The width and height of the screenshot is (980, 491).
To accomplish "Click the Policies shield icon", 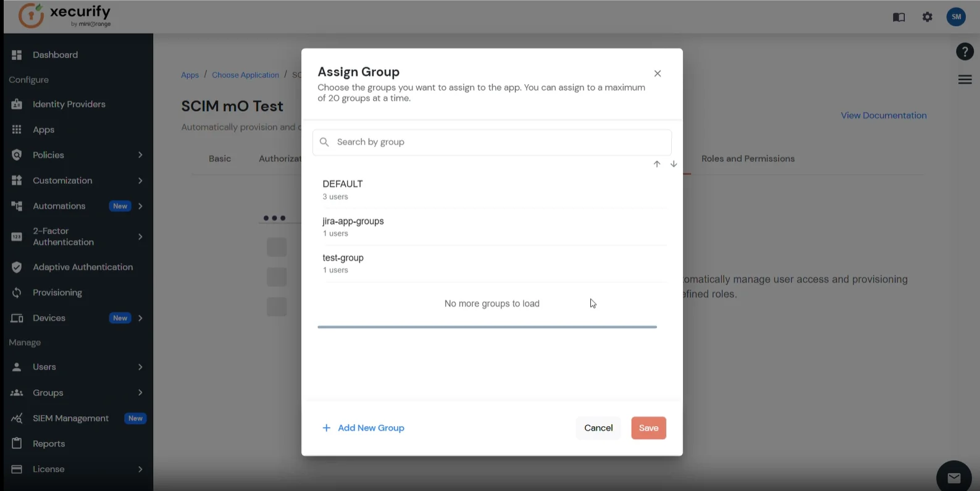I will coord(17,155).
